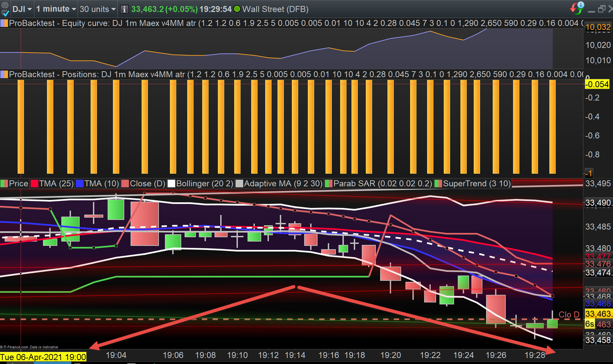The height and width of the screenshot is (364, 613).
Task: Click the red-green order arrows icon
Action: point(577,8)
